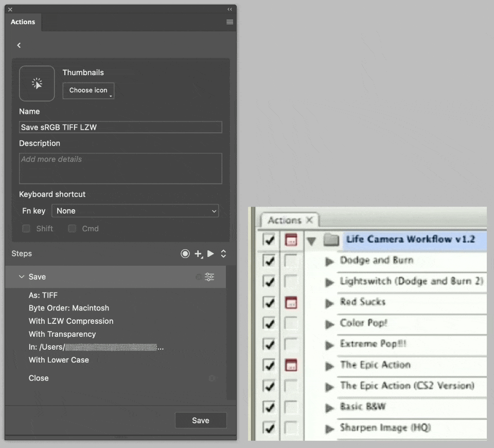Select the Actions tab in dark panel
The height and width of the screenshot is (448, 494).
pos(23,22)
